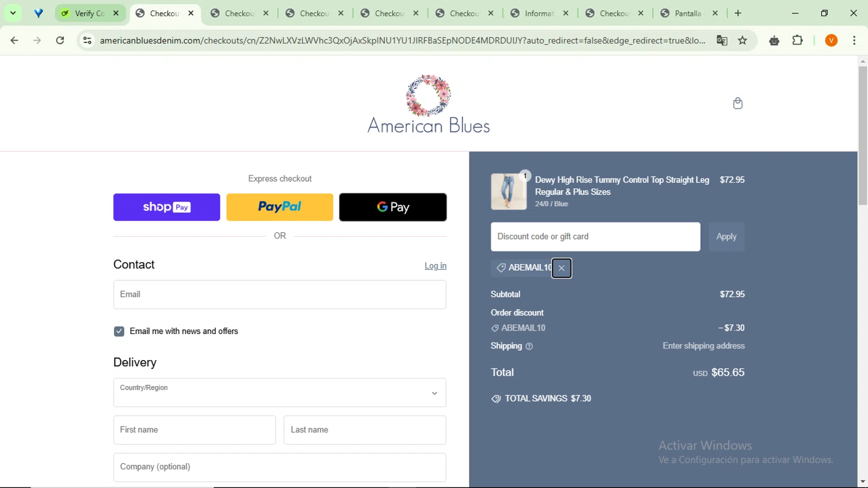The height and width of the screenshot is (488, 868).
Task: Click the Email input field
Action: (279, 295)
